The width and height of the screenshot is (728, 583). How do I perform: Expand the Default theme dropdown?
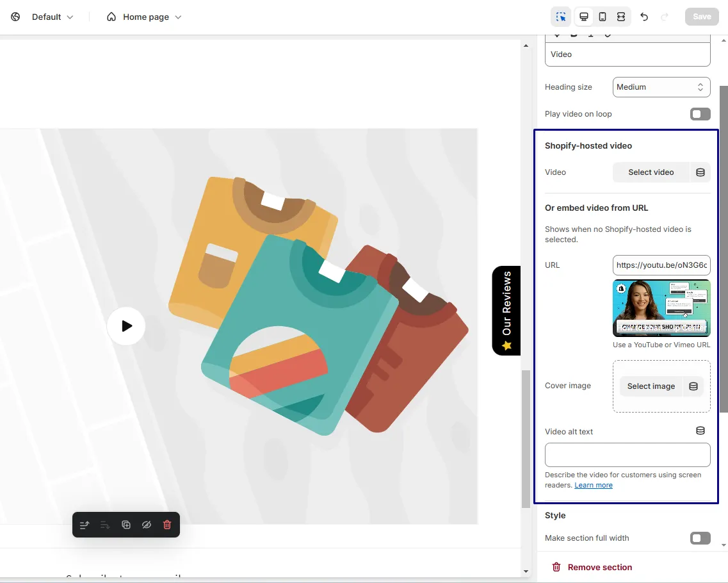(x=53, y=17)
